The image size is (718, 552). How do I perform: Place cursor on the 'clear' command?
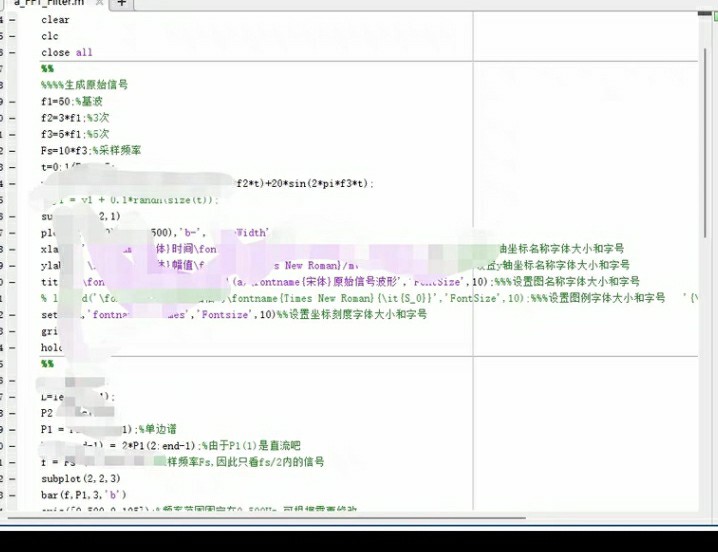55,20
